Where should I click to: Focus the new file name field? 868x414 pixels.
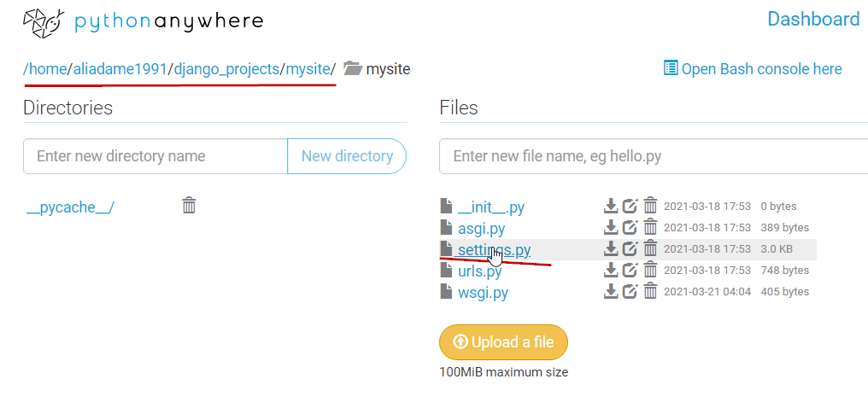coord(654,156)
